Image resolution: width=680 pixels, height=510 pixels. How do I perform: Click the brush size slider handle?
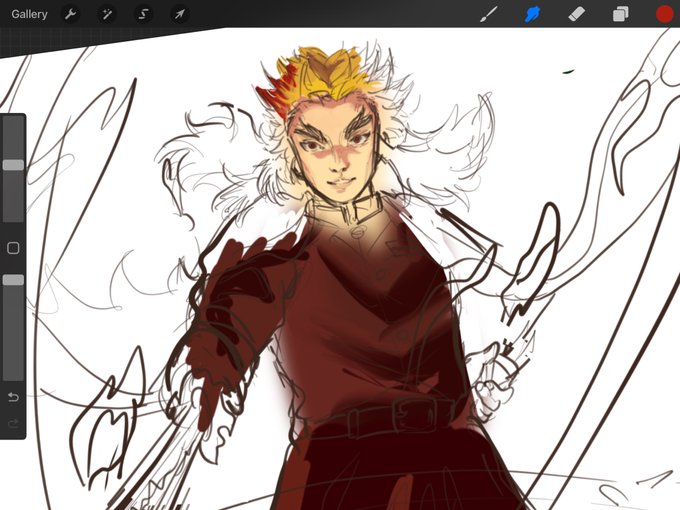click(x=13, y=165)
